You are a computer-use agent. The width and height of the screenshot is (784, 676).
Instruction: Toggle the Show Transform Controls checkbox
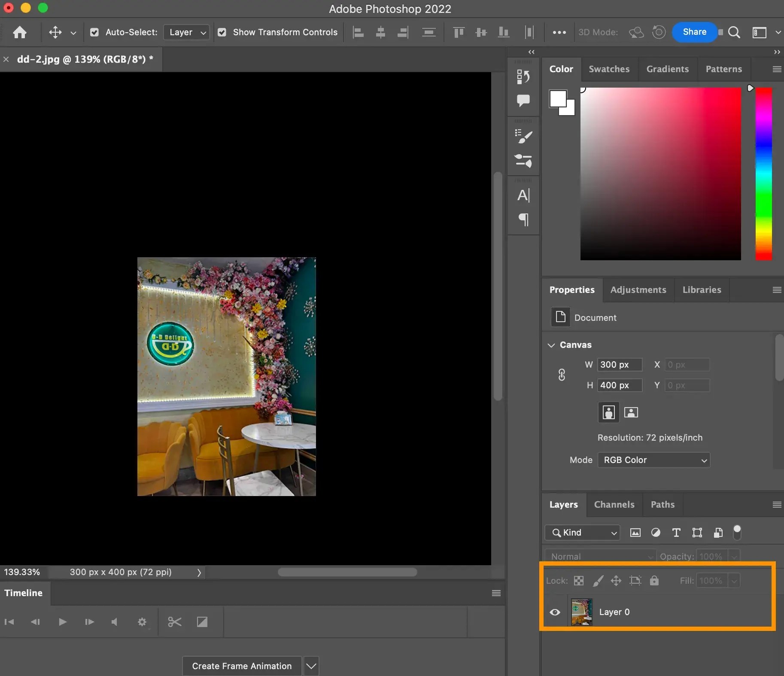[x=222, y=32]
